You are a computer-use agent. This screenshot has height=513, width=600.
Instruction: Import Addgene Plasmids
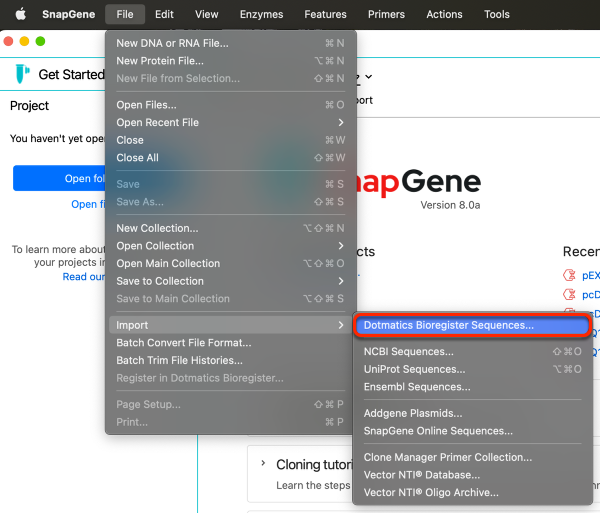(472, 413)
